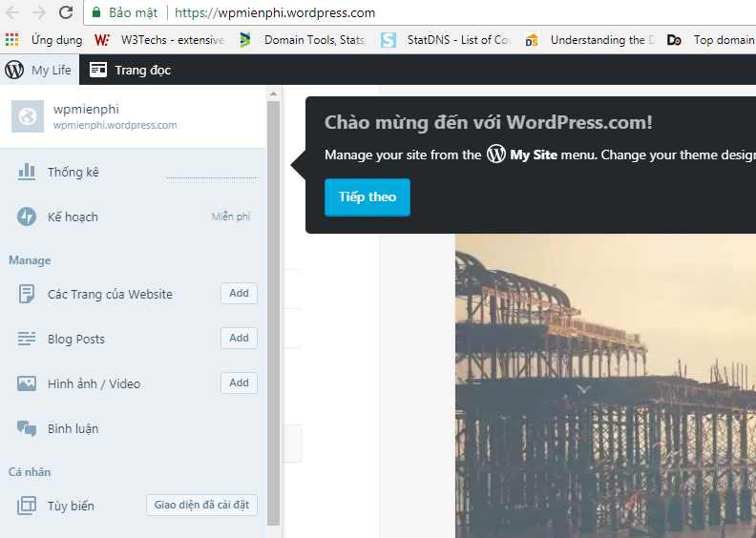Open Kế hoạch plan menu item
This screenshot has height=538, width=756.
pyautogui.click(x=133, y=217)
